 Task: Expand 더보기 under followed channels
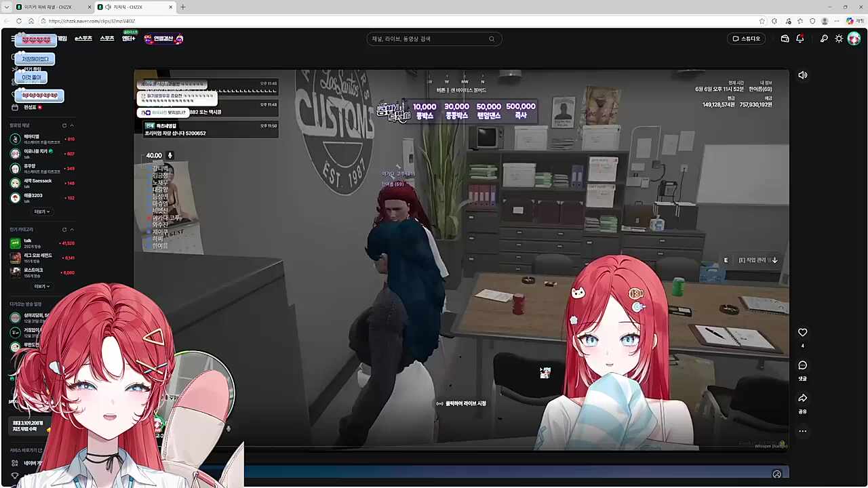(x=42, y=211)
